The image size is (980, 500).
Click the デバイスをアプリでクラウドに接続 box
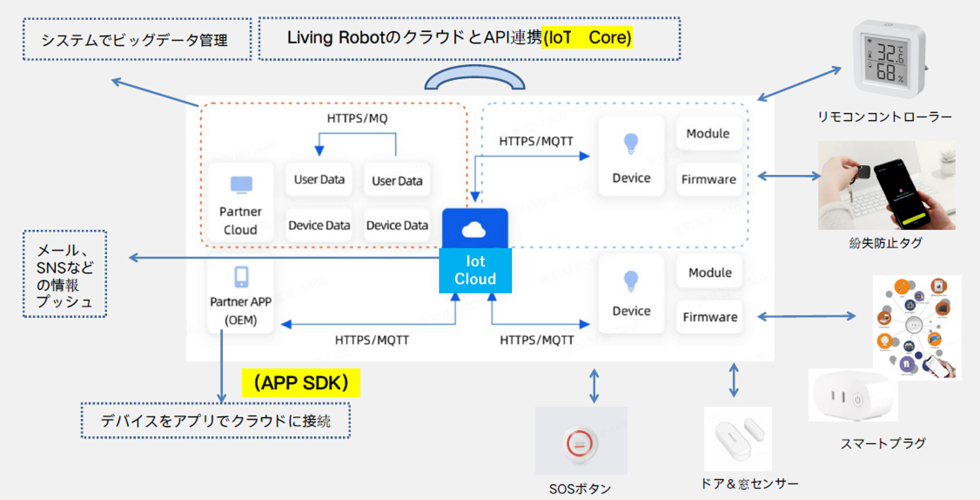[216, 421]
